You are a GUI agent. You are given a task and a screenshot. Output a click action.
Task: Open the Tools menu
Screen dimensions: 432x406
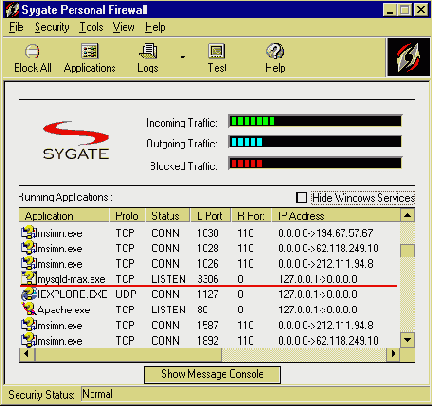pos(91,27)
